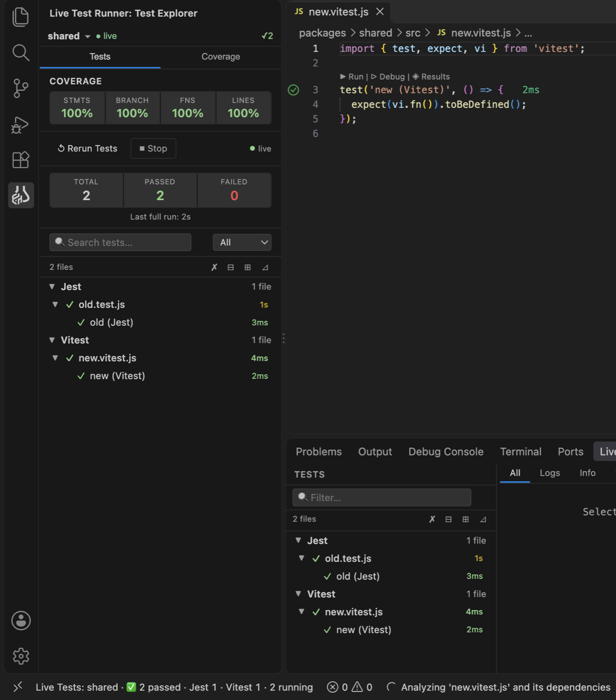Click the FAILED 0 summary tile

(x=234, y=190)
